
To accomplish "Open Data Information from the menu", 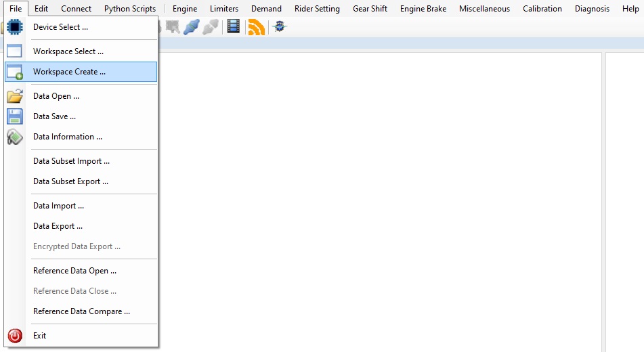I will [81, 137].
